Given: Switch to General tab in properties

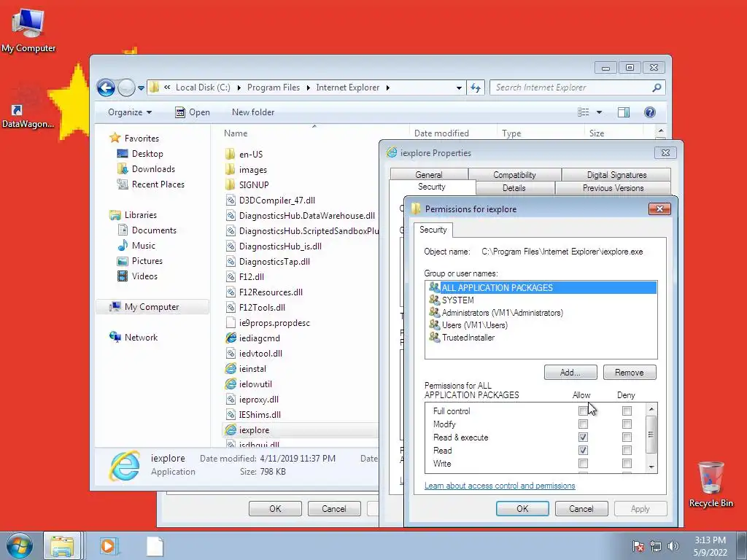Looking at the screenshot, I should (429, 175).
